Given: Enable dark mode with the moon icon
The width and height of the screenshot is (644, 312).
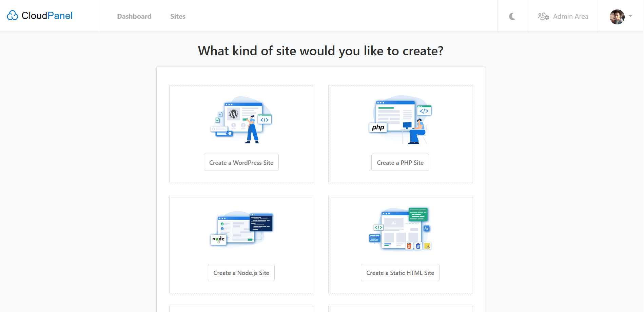Looking at the screenshot, I should 512,16.
